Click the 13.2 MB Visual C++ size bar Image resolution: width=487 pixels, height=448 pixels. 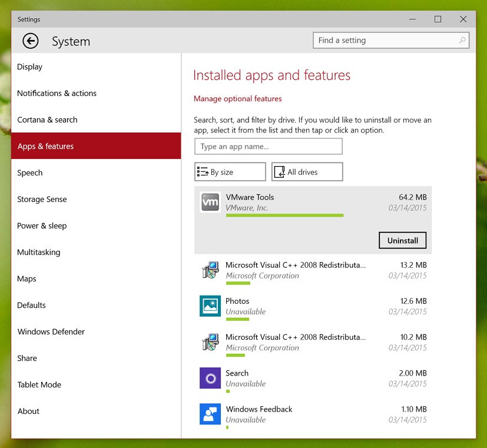[x=238, y=283]
